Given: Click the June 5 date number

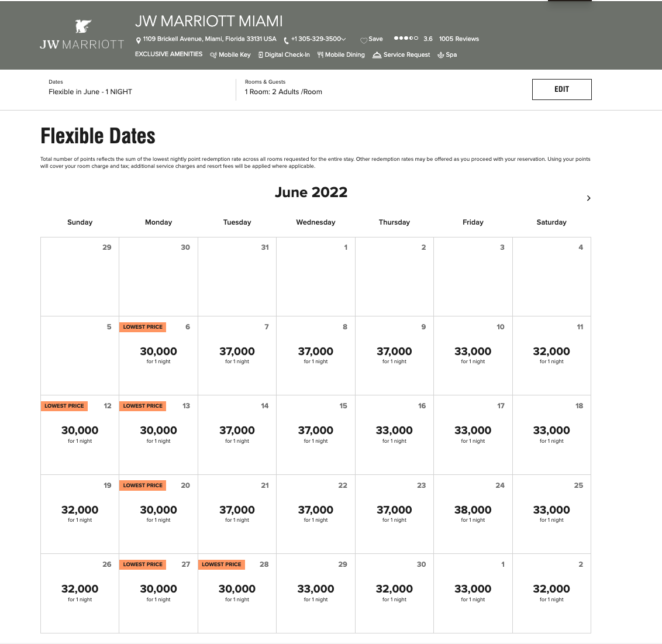Looking at the screenshot, I should coord(109,327).
